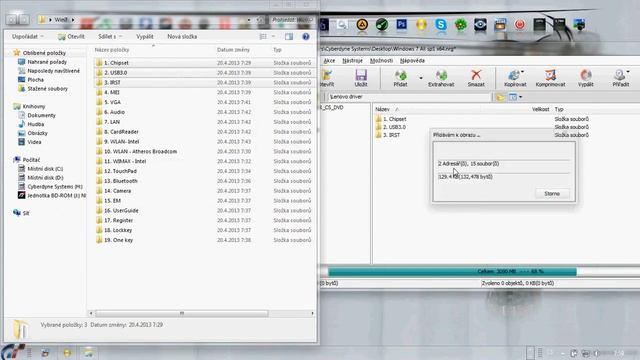Click the Photoshop icon in top dock

point(401,25)
